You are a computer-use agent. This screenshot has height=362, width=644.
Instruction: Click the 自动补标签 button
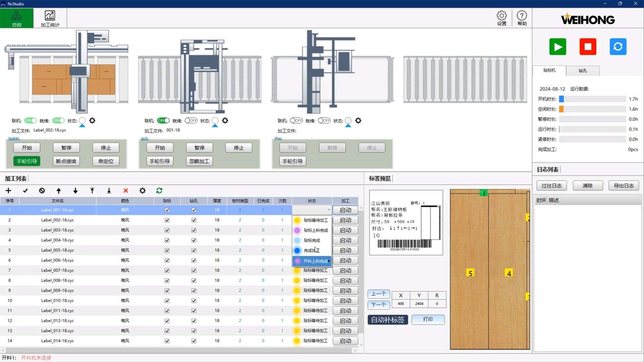coord(388,320)
